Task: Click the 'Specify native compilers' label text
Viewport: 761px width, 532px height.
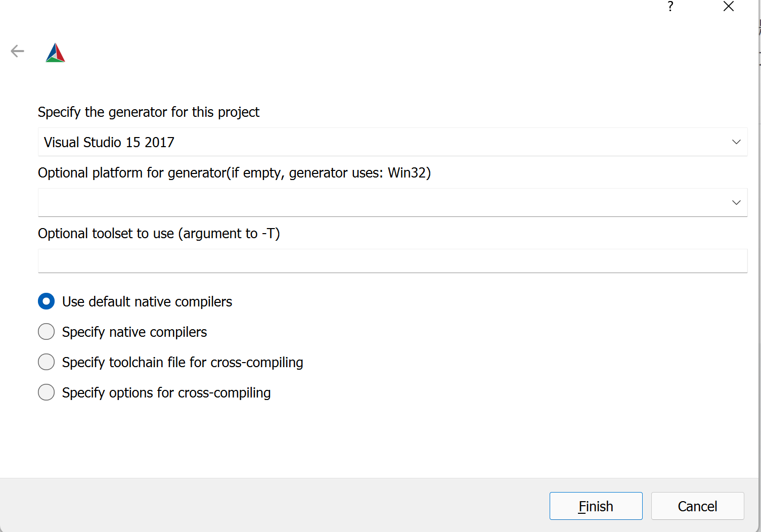Action: [135, 332]
